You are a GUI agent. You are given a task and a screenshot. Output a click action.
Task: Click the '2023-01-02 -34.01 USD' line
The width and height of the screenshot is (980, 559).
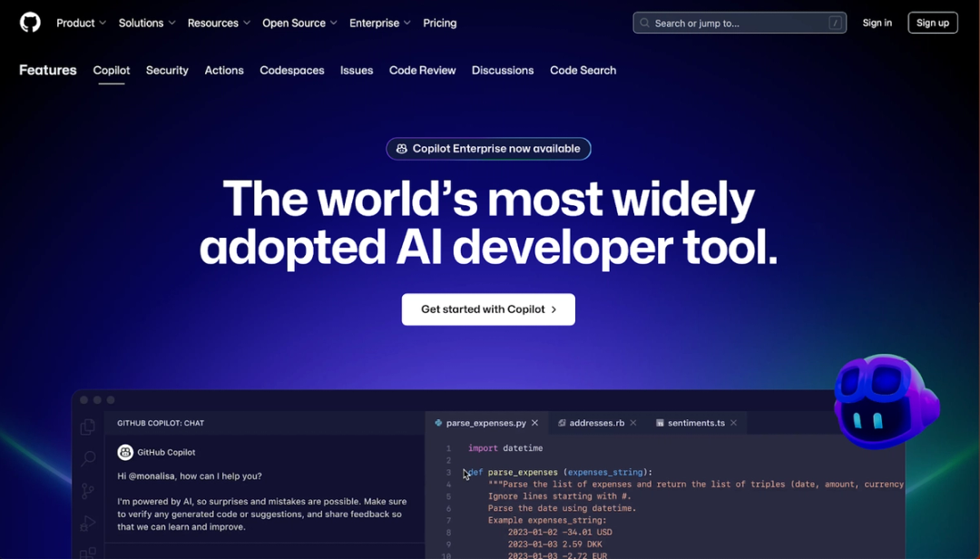click(559, 532)
